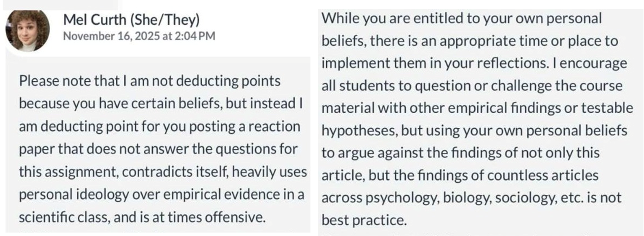Click the phrase "I encourage" in the right comment

tap(590, 63)
